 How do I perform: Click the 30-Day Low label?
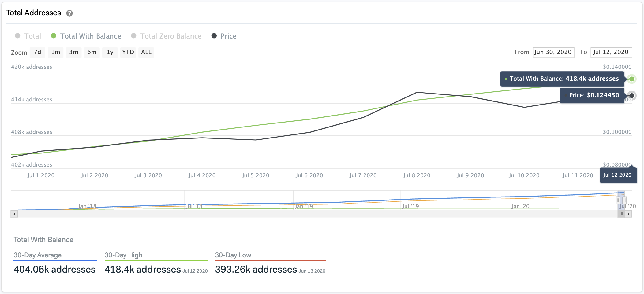pos(233,255)
